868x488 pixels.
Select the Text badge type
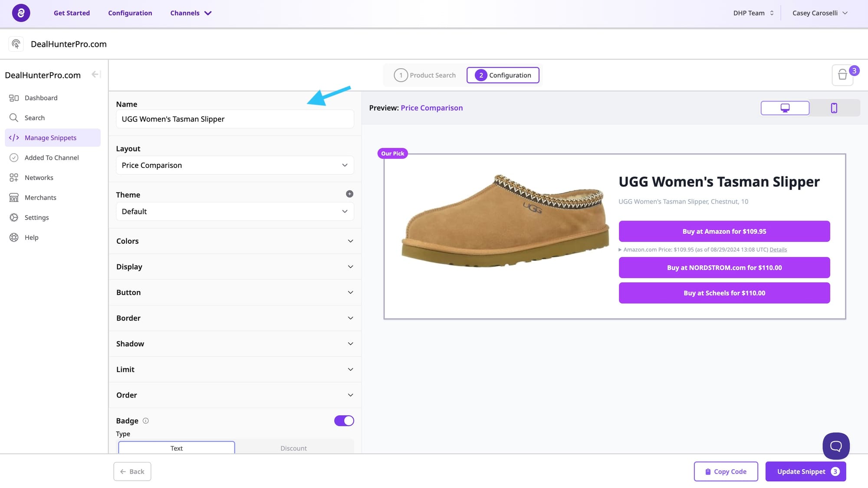(177, 448)
